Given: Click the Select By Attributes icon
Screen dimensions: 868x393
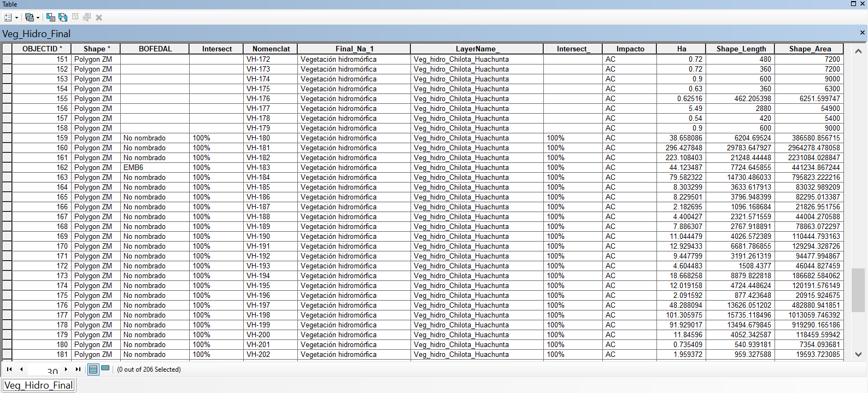Looking at the screenshot, I should (x=51, y=17).
